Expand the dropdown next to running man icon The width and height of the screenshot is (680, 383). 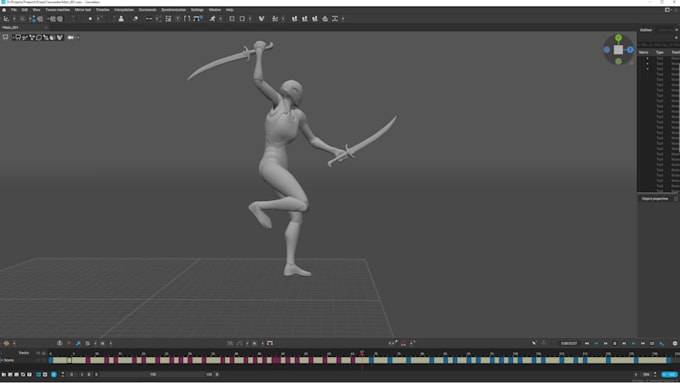tap(220, 19)
